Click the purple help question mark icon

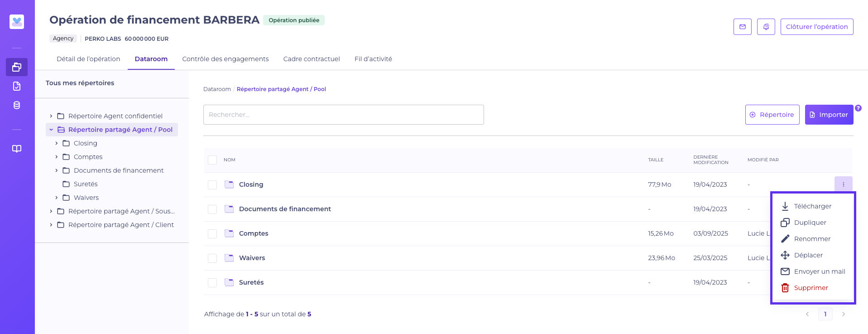[858, 108]
